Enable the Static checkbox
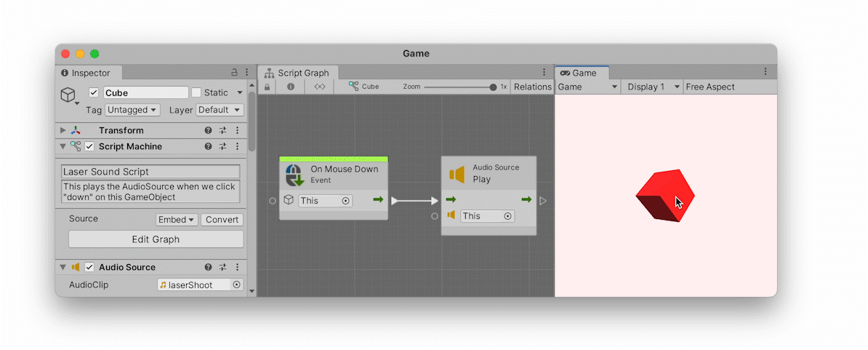 [196, 92]
